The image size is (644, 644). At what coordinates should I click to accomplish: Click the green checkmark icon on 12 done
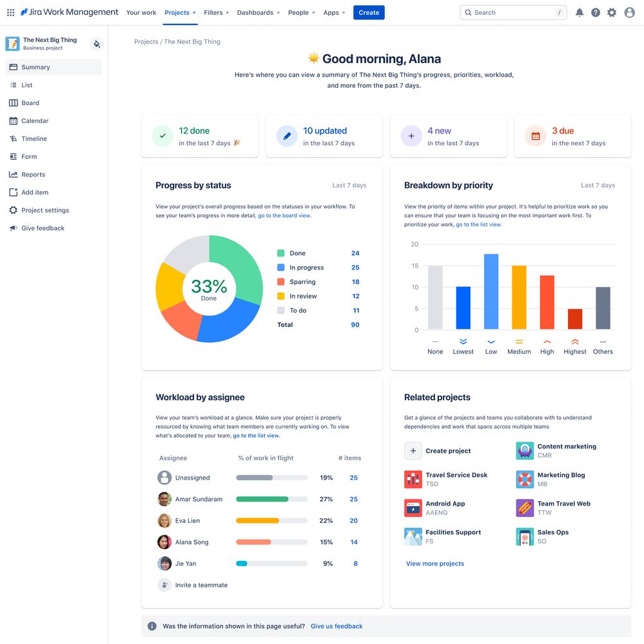click(162, 136)
